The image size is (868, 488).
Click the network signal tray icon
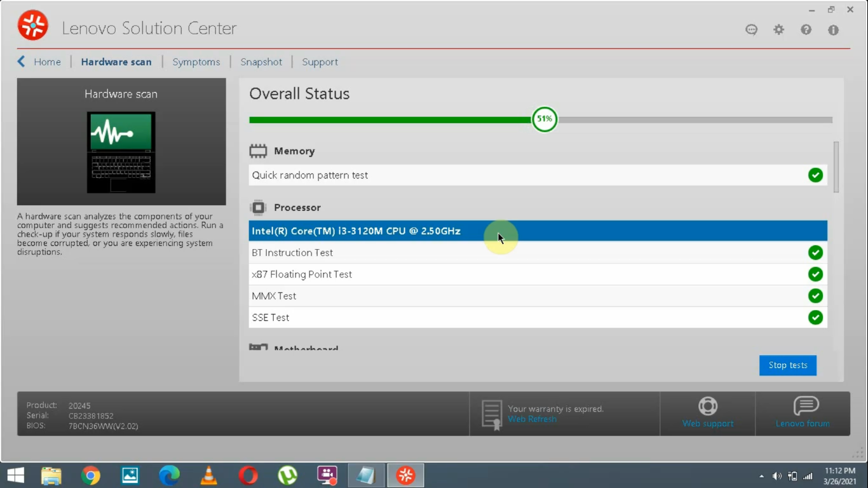point(808,476)
